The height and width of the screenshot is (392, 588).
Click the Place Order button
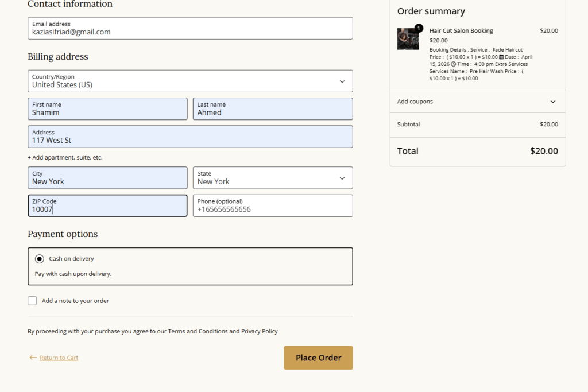(x=318, y=358)
